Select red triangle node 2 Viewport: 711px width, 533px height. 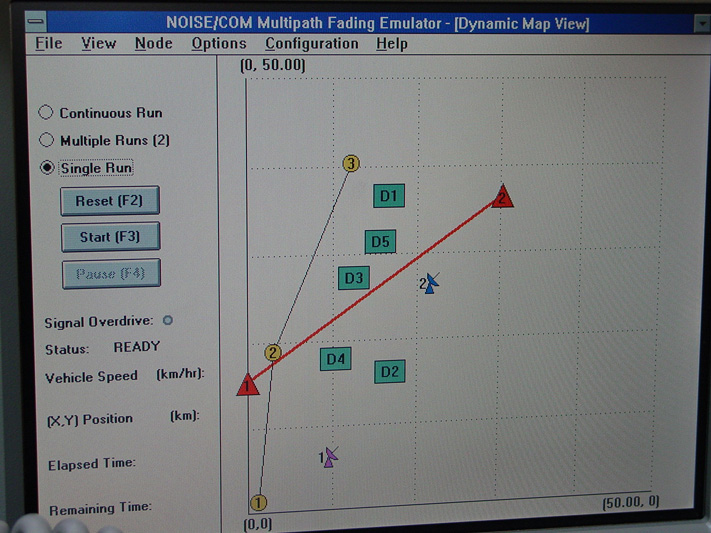click(x=502, y=197)
